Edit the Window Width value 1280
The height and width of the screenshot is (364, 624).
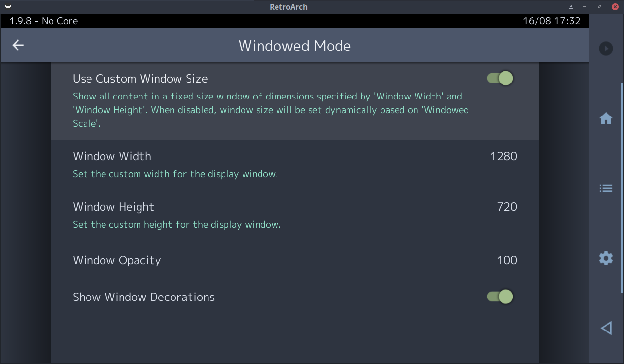503,156
